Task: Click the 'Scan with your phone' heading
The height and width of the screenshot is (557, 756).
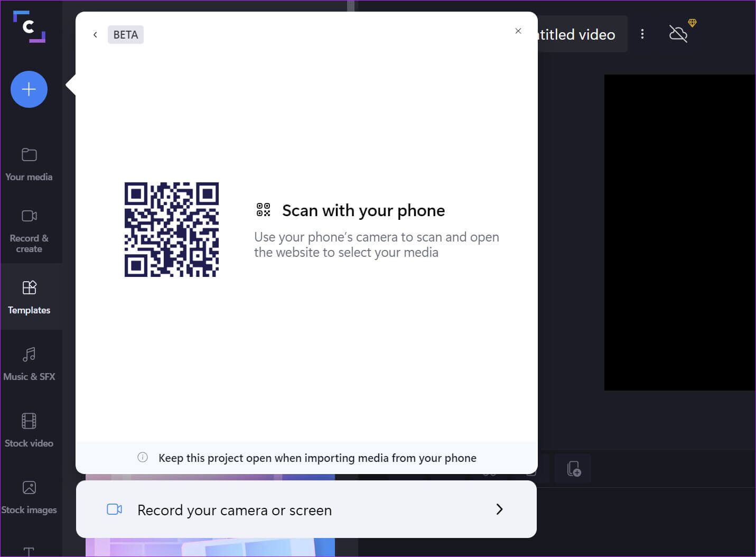Action: [x=363, y=210]
